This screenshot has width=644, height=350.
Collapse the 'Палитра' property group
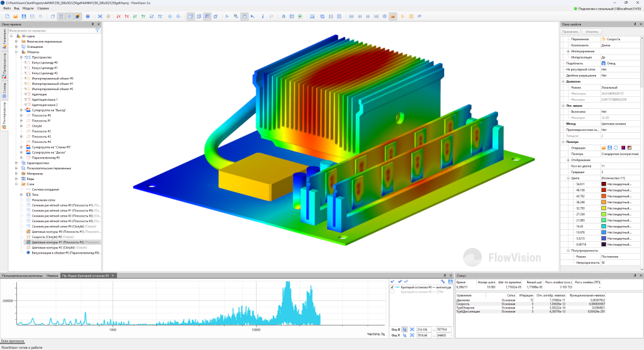click(563, 142)
